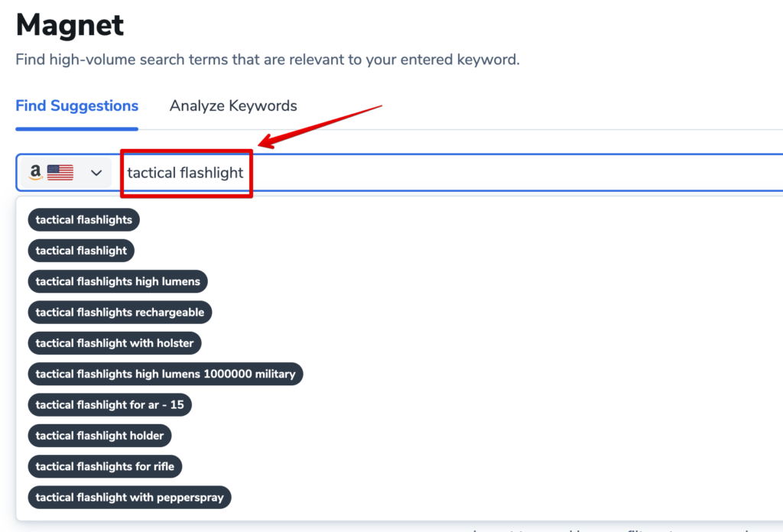Click the Magnet page heading

coord(70,25)
